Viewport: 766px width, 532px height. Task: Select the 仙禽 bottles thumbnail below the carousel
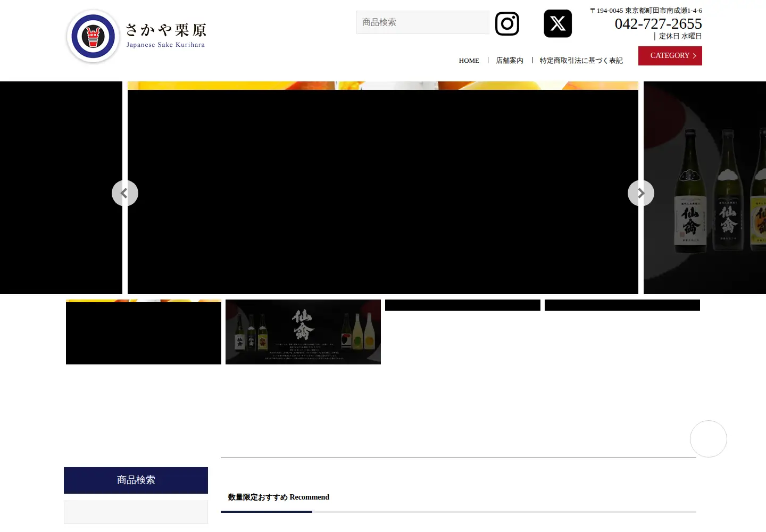coord(303,332)
